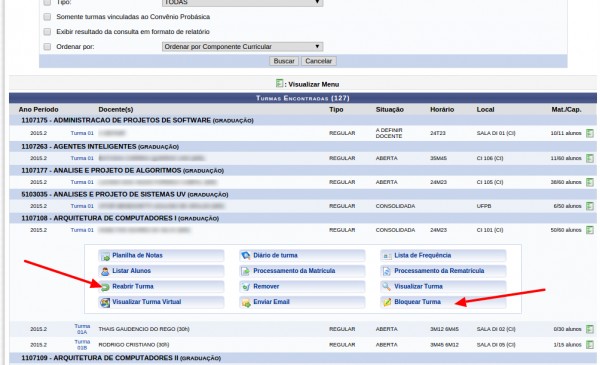Open Turma 01 link of Analises e Projeto de Sistemas

[82, 206]
